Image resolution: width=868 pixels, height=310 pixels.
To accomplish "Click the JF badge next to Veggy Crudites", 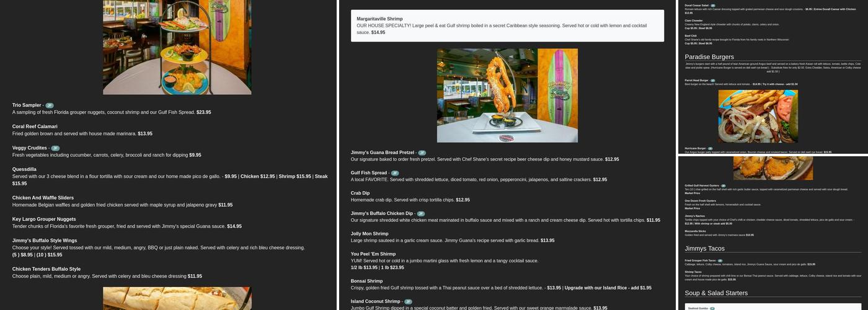I will pos(55,148).
